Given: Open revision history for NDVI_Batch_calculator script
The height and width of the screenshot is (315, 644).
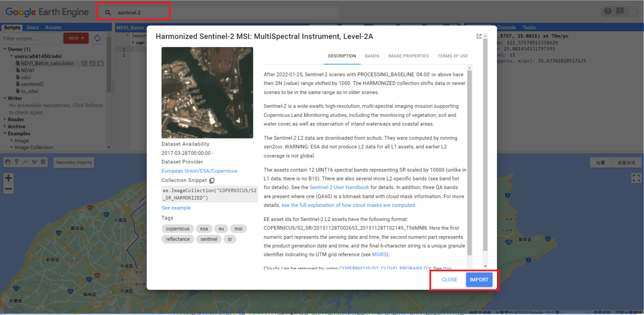Looking at the screenshot, I should pos(85,63).
